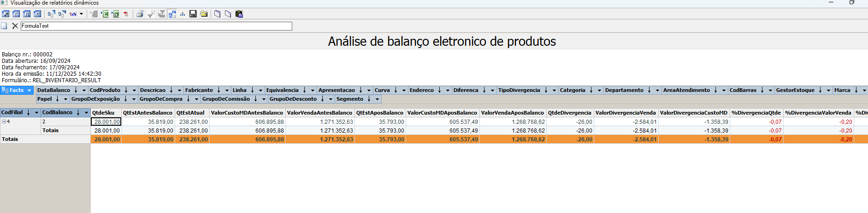Open the CodFilial row field dropdown
The width and height of the screenshot is (868, 213).
pyautogui.click(x=36, y=113)
